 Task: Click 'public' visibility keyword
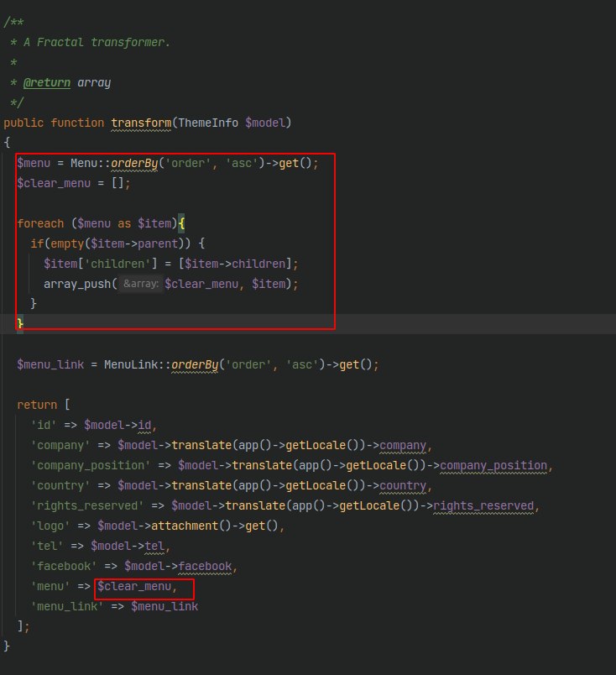pyautogui.click(x=23, y=123)
